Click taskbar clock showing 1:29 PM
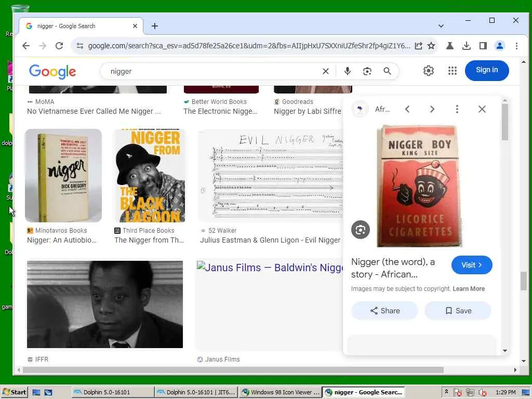This screenshot has height=399, width=532. tap(505, 392)
